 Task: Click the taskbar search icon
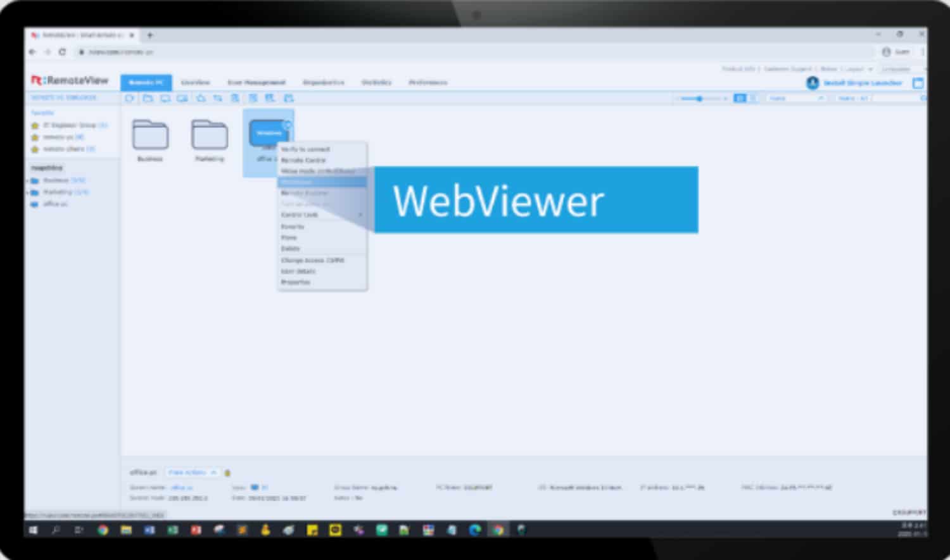[56, 530]
